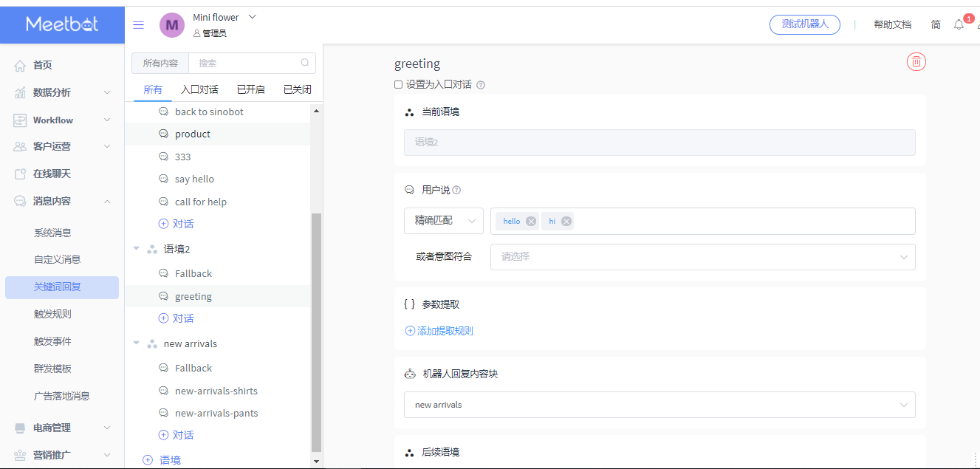Image resolution: width=980 pixels, height=469 pixels.
Task: Delete the greeting dialog with trash icon
Action: (x=916, y=62)
